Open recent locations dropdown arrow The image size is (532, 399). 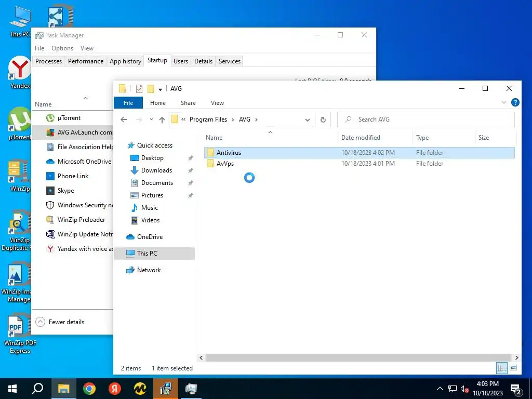point(151,119)
